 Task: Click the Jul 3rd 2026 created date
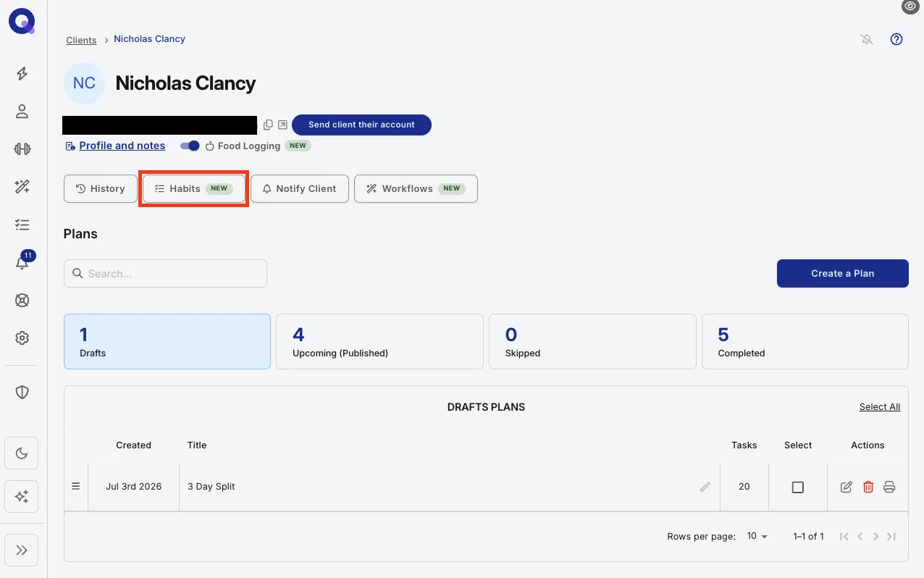[x=134, y=487]
